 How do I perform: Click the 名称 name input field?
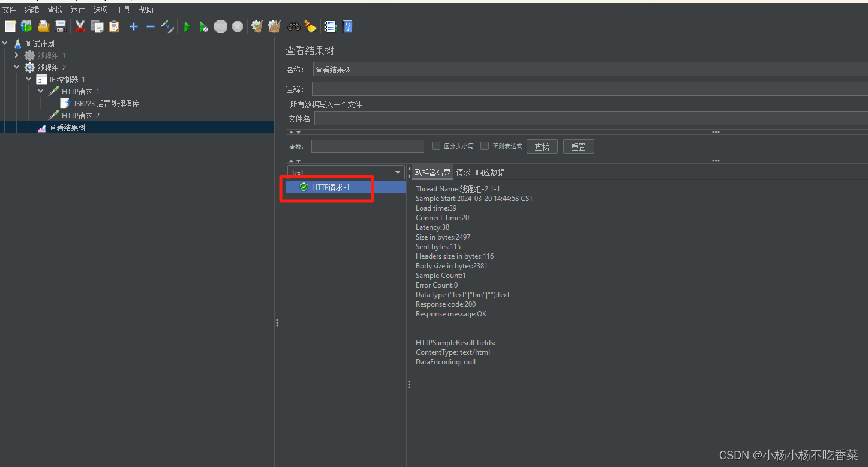click(x=590, y=70)
